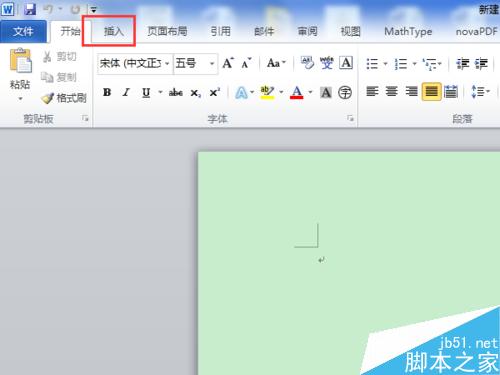The image size is (500, 375).
Task: Select Distributed alignment
Action: pyautogui.click(x=451, y=91)
